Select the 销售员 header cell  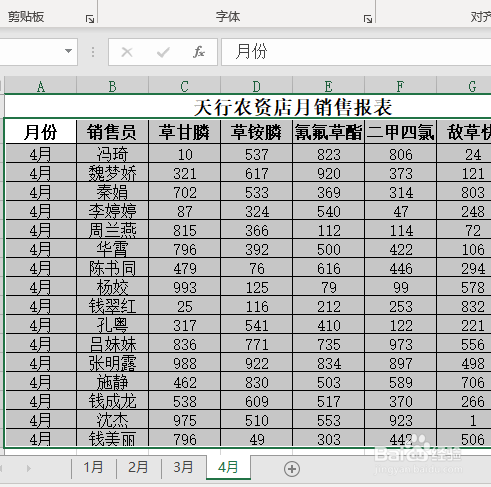(113, 132)
